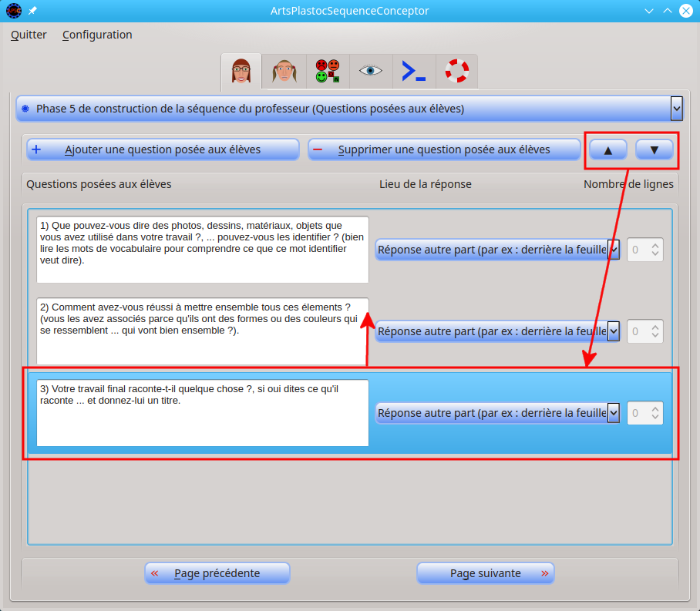This screenshot has width=700, height=611.
Task: Move selected question up with arrow button
Action: pos(608,149)
